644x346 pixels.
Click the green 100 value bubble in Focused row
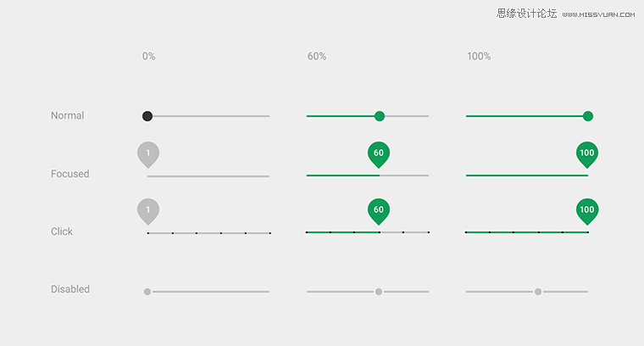click(587, 155)
